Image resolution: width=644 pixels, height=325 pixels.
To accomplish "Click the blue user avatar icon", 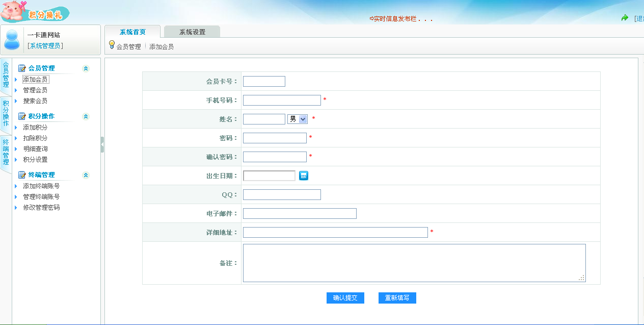I will point(12,40).
